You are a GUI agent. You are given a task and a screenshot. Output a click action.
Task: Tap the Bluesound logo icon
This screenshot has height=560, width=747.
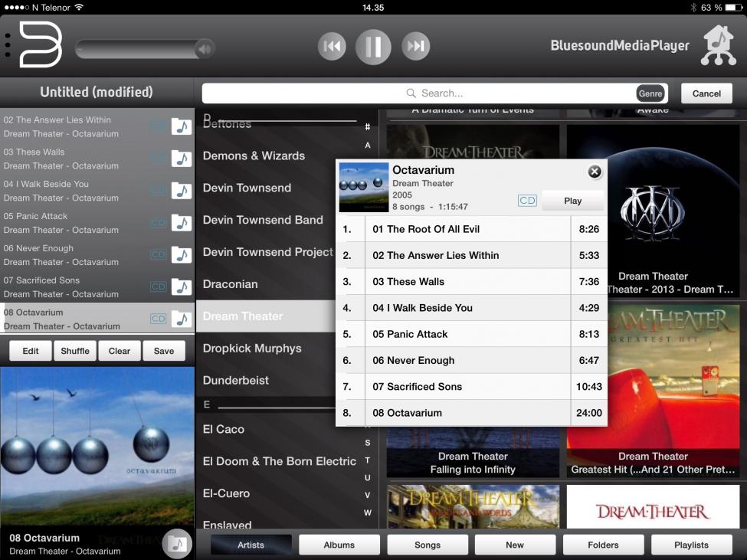tap(41, 44)
